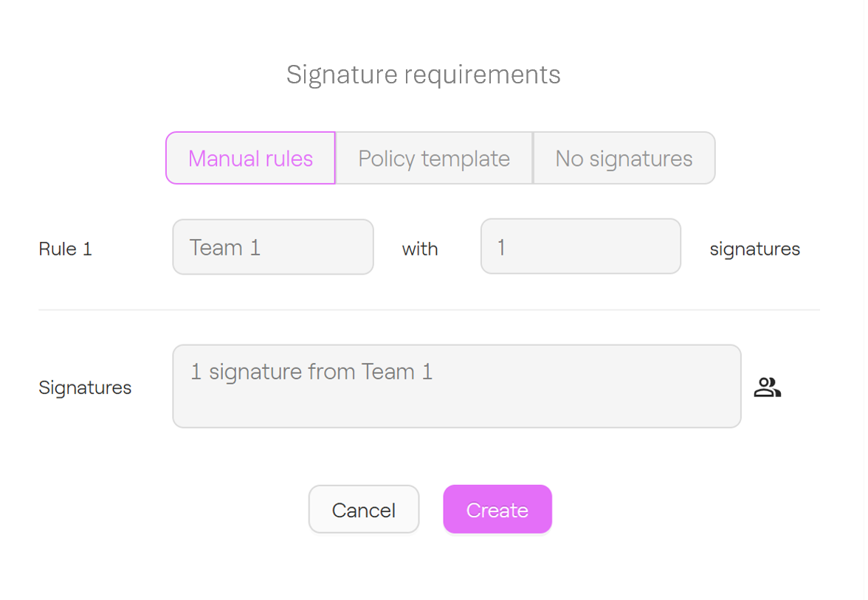This screenshot has width=868, height=600.
Task: Open the people picker icon
Action: coord(767,387)
